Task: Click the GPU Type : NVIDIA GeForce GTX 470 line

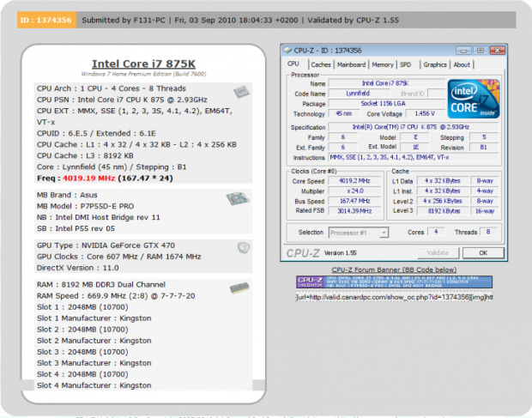Action: coord(106,245)
